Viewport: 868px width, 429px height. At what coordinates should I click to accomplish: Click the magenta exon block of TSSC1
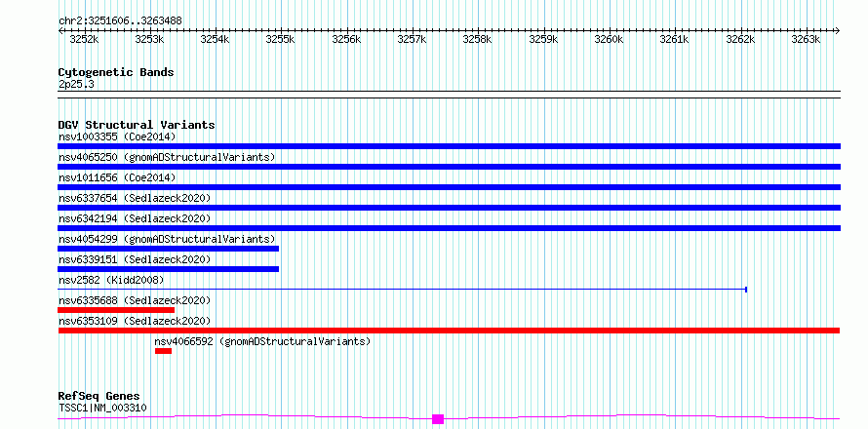pos(438,419)
